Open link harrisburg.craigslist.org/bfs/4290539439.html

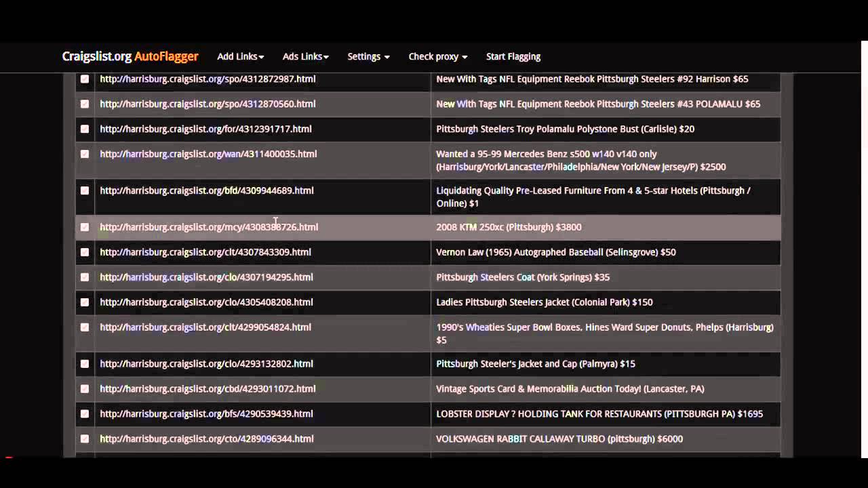pyautogui.click(x=206, y=415)
